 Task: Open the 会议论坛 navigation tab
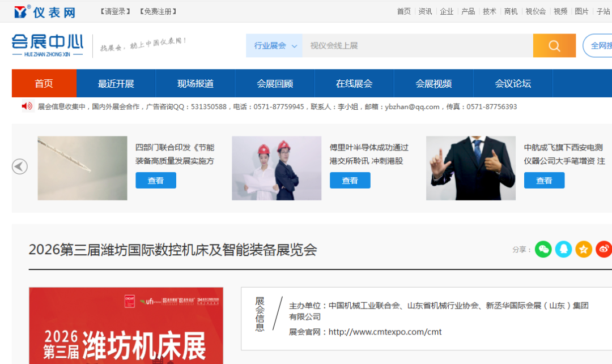[x=513, y=83]
